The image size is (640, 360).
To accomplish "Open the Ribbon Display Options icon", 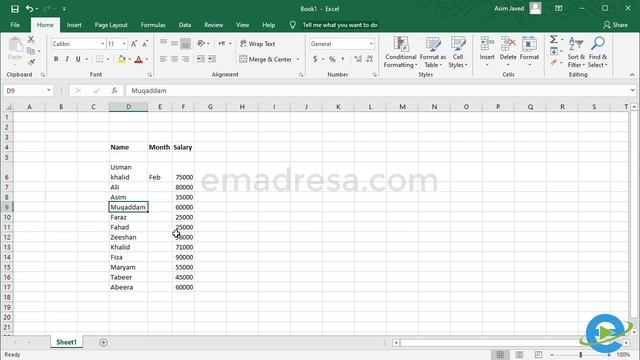I will coord(559,9).
